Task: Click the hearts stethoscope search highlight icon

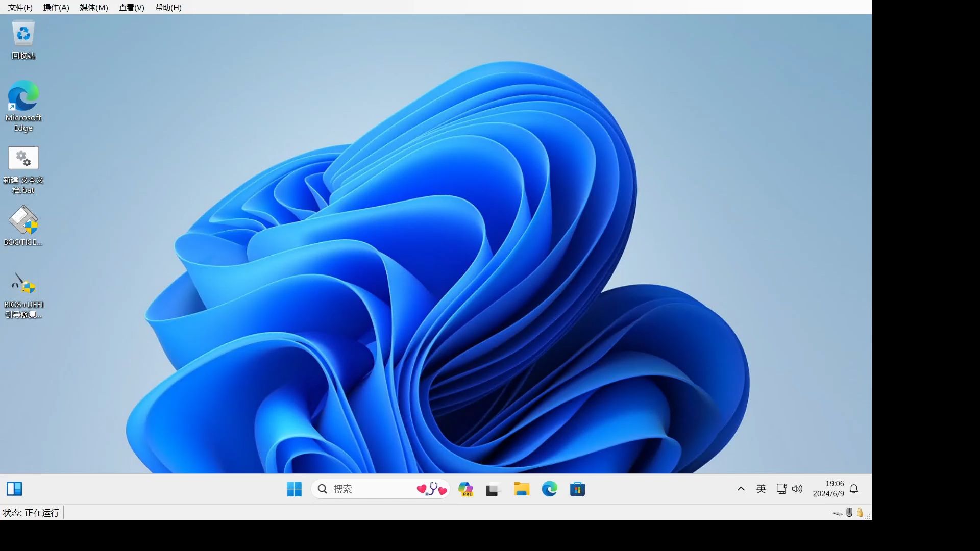Action: [432, 489]
